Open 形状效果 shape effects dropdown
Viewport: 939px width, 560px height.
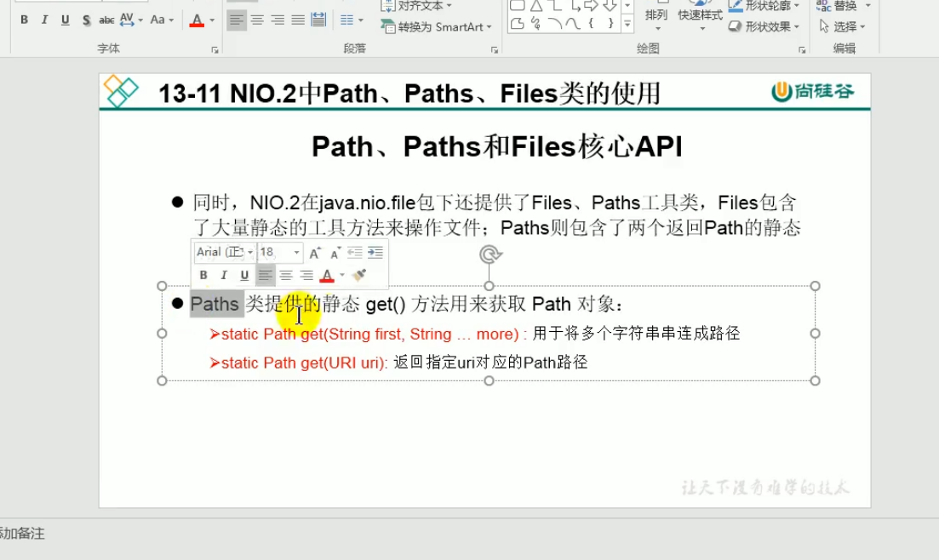coord(764,27)
